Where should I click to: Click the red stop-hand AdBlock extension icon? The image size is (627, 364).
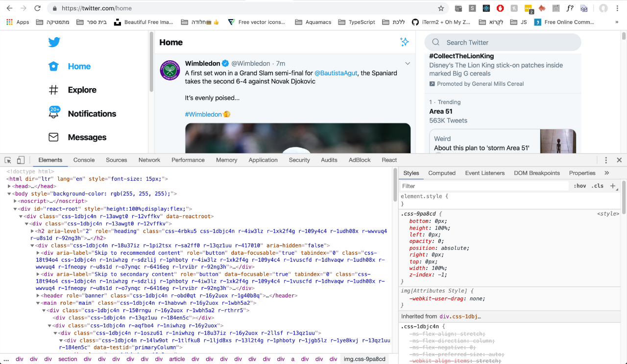[x=500, y=8]
